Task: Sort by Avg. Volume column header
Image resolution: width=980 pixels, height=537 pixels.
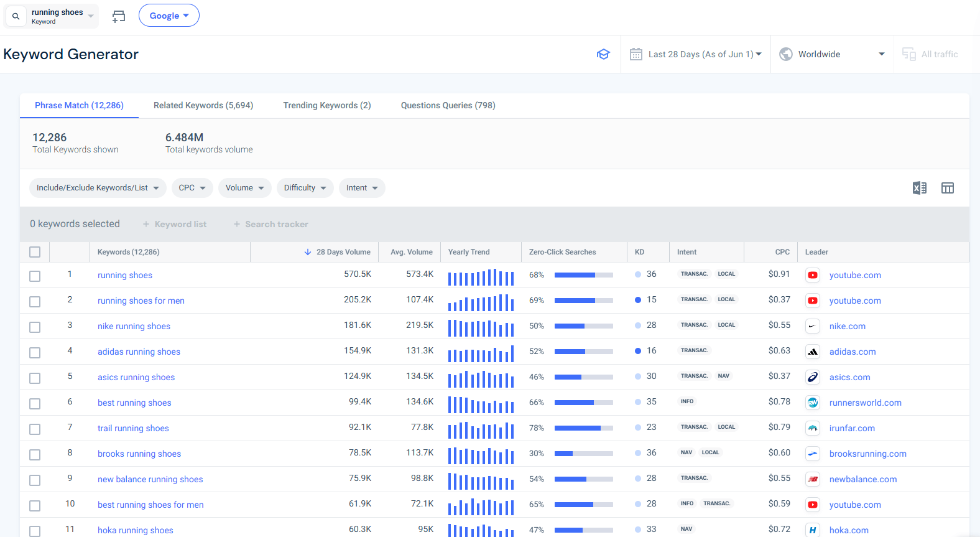Action: tap(412, 252)
